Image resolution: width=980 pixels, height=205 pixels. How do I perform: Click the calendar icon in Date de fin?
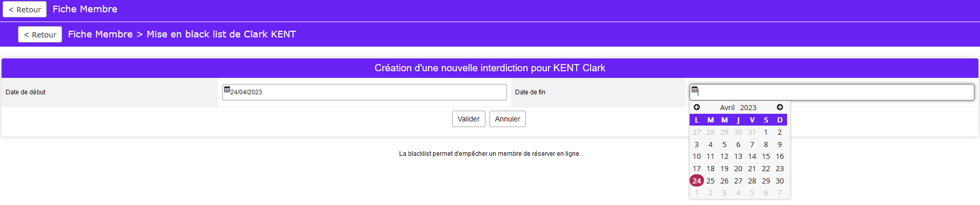[695, 90]
